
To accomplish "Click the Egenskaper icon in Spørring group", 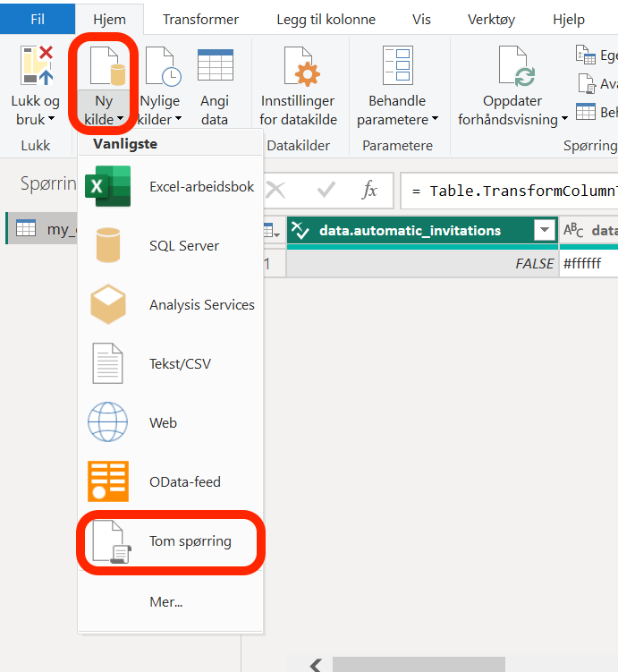I will click(x=585, y=55).
